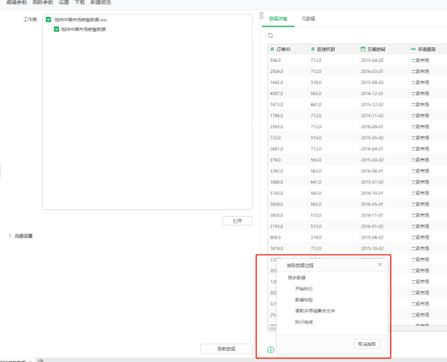This screenshot has width=447, height=362.
Task: Click the date cell 2015-04-02
Action: coord(372,60)
